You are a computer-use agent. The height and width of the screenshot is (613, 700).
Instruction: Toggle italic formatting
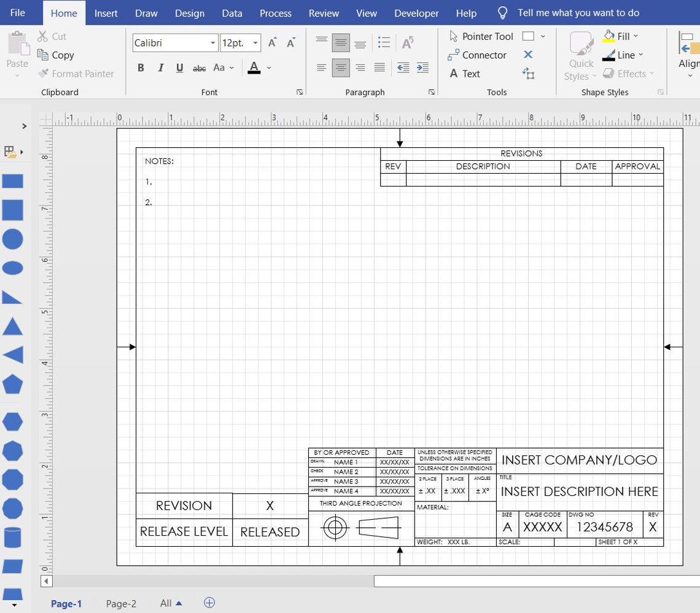click(x=160, y=67)
